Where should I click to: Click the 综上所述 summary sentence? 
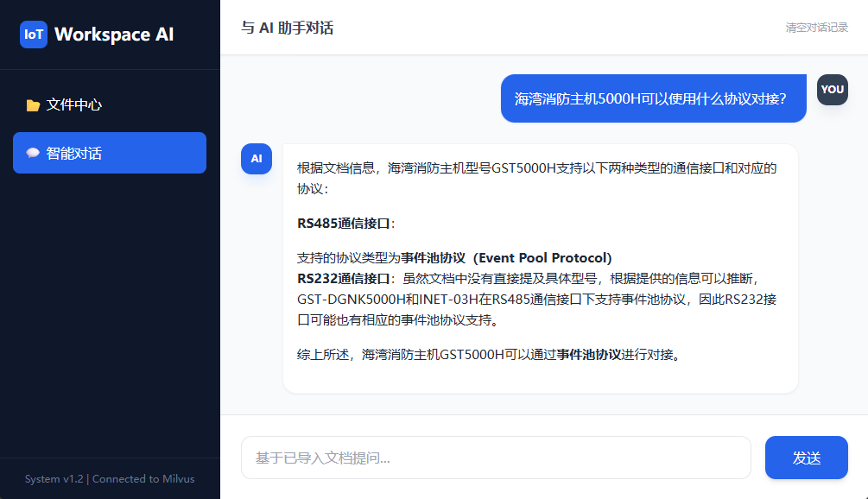tap(490, 355)
